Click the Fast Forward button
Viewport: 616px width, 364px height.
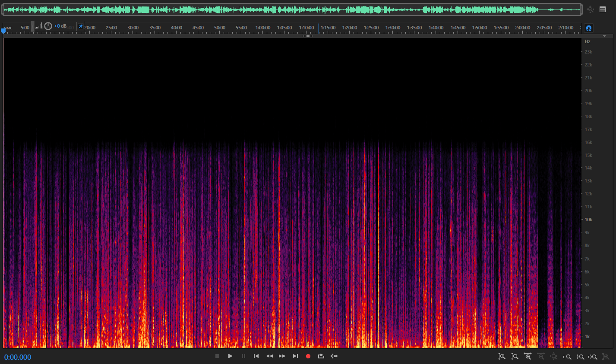coord(282,356)
